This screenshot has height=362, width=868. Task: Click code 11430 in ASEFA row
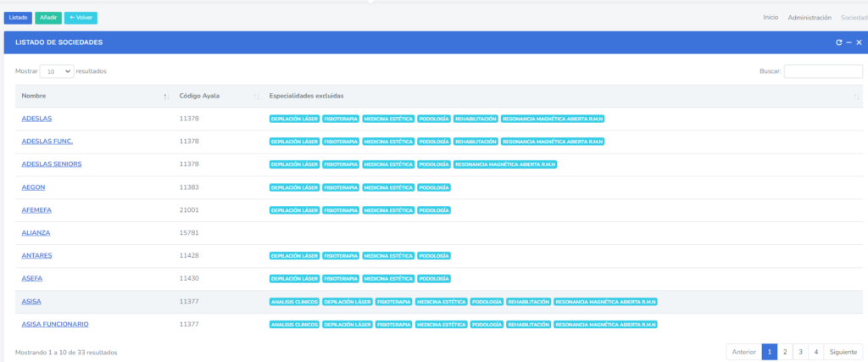pyautogui.click(x=189, y=278)
